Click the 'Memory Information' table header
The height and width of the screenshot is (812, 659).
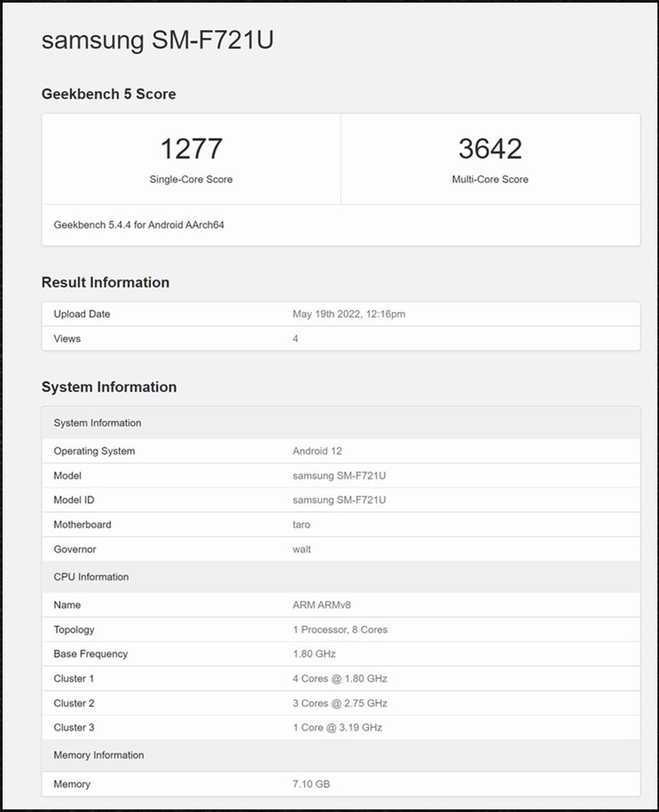(341, 755)
